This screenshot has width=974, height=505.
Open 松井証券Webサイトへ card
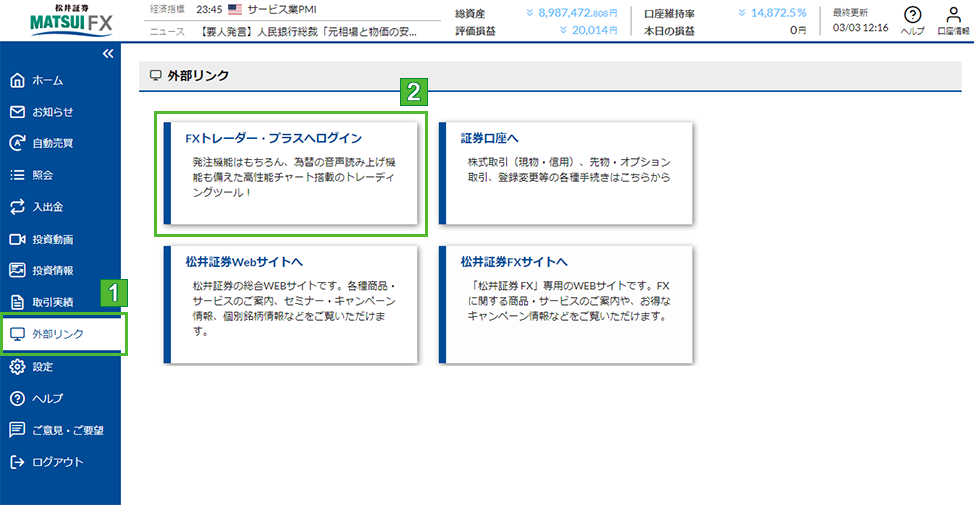291,304
